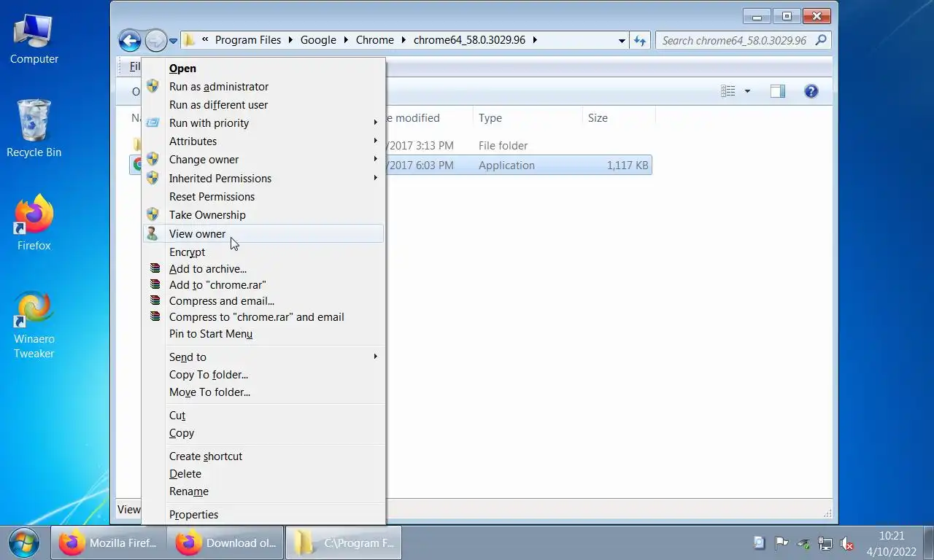Click the refresh button beside address bar

pyautogui.click(x=640, y=40)
